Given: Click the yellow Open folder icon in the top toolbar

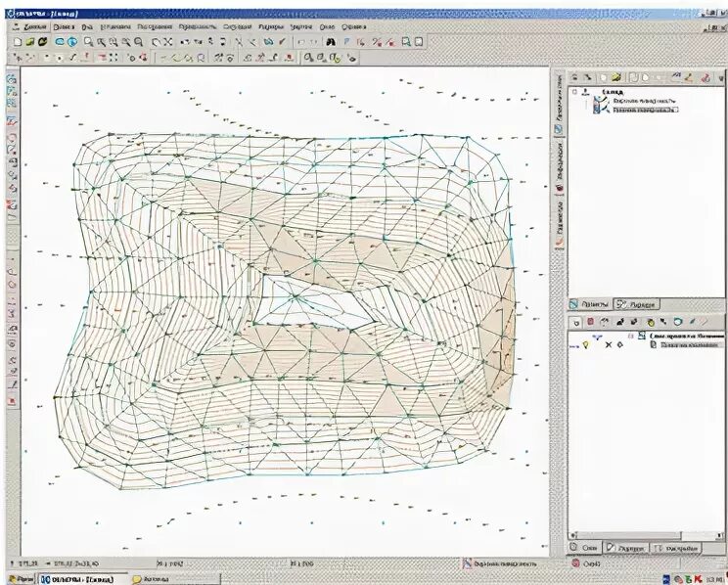Looking at the screenshot, I should 30,42.
